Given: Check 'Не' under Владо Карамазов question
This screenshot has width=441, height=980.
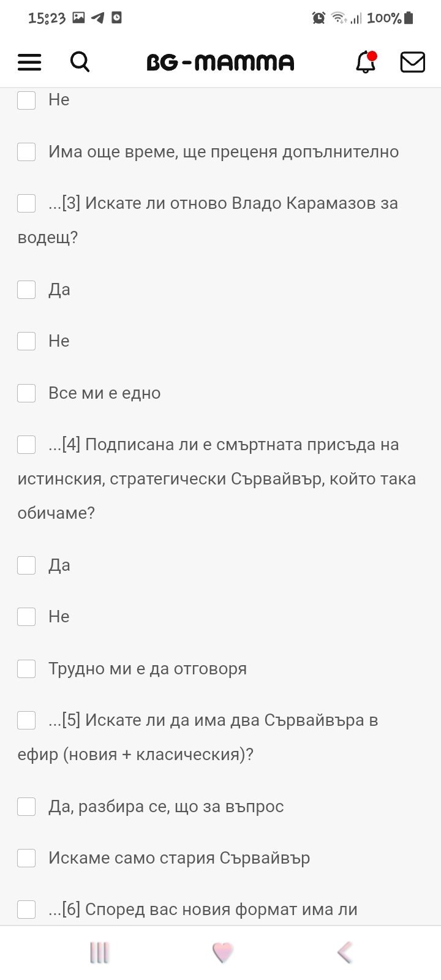Looking at the screenshot, I should (x=26, y=341).
